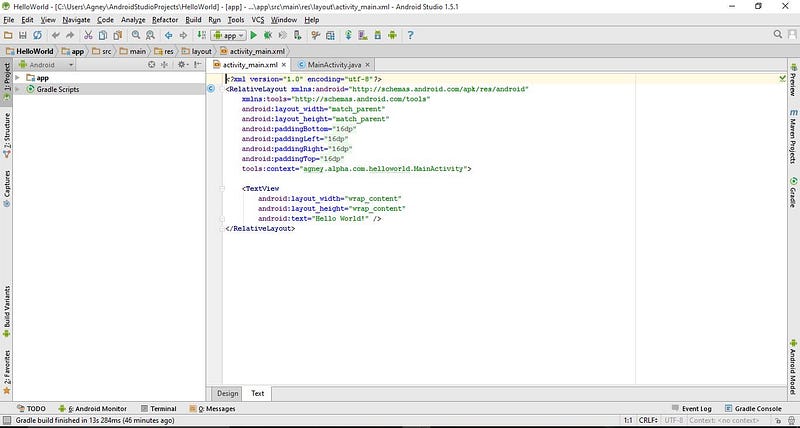Toggle the Favorites side panel tab
The image size is (800, 428).
pos(7,372)
